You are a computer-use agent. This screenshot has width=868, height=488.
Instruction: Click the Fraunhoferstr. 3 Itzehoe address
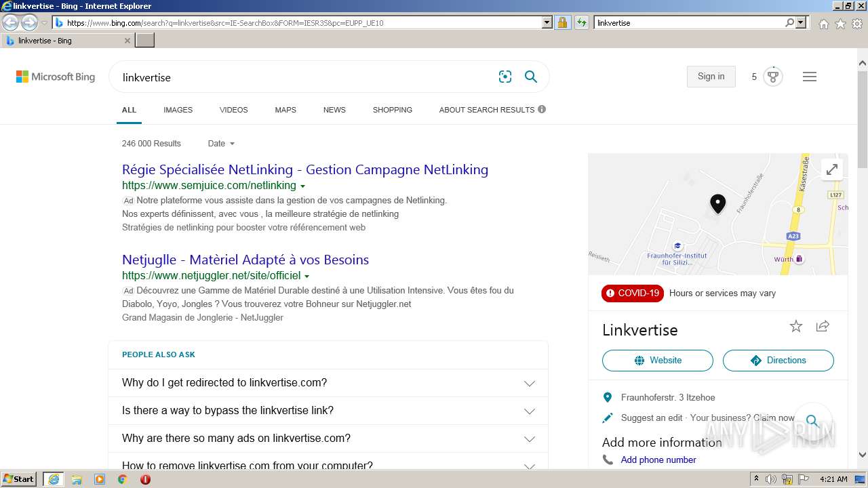click(x=668, y=398)
